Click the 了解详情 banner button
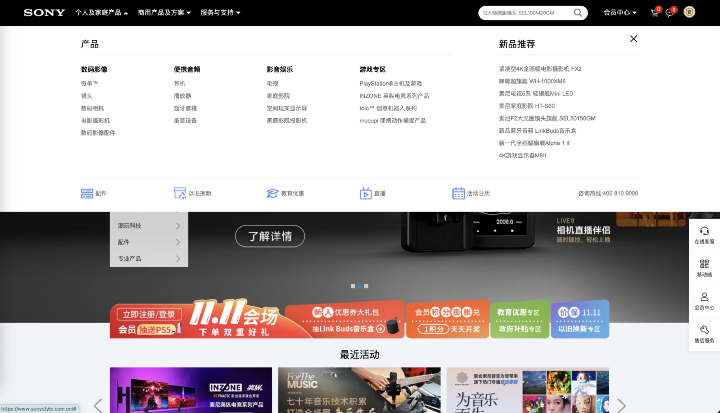Screen dimensions: 720x413 (270, 236)
